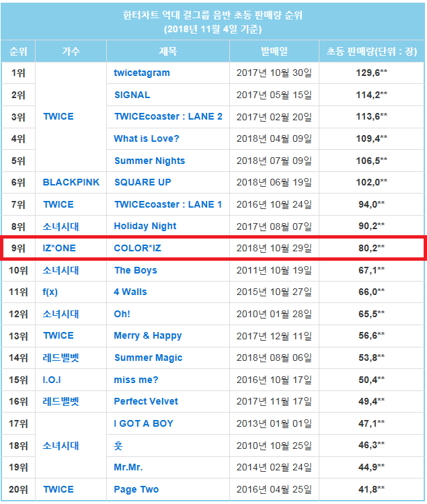Open the COLOR*IZ album link
427x504 pixels.
[137, 248]
